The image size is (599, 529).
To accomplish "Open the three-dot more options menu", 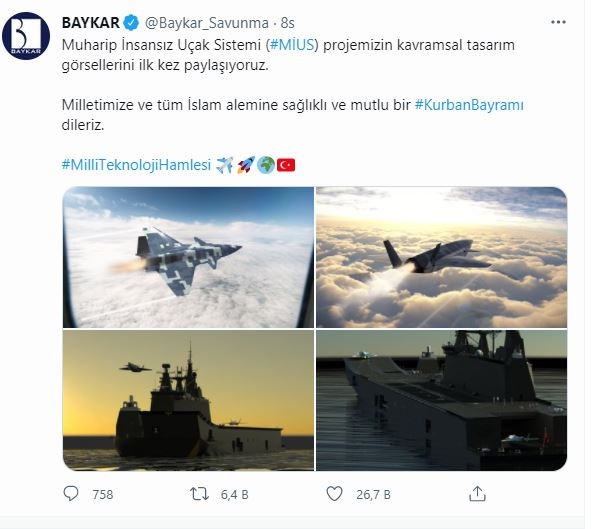I will click(x=558, y=22).
